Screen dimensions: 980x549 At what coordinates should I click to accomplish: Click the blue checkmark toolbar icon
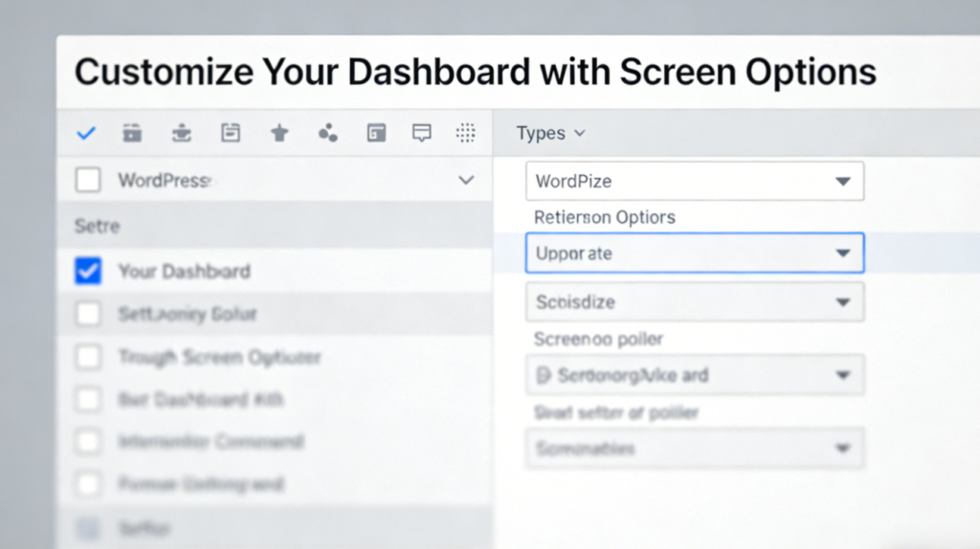pyautogui.click(x=86, y=134)
